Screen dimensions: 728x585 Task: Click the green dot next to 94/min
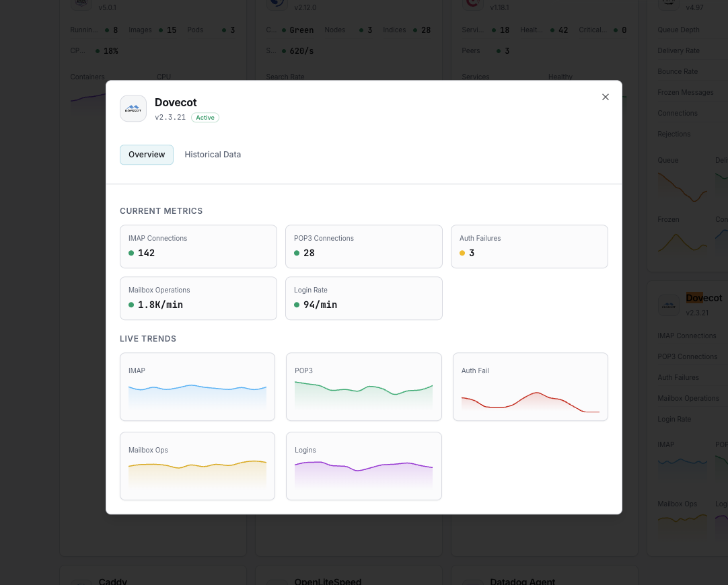click(x=297, y=305)
